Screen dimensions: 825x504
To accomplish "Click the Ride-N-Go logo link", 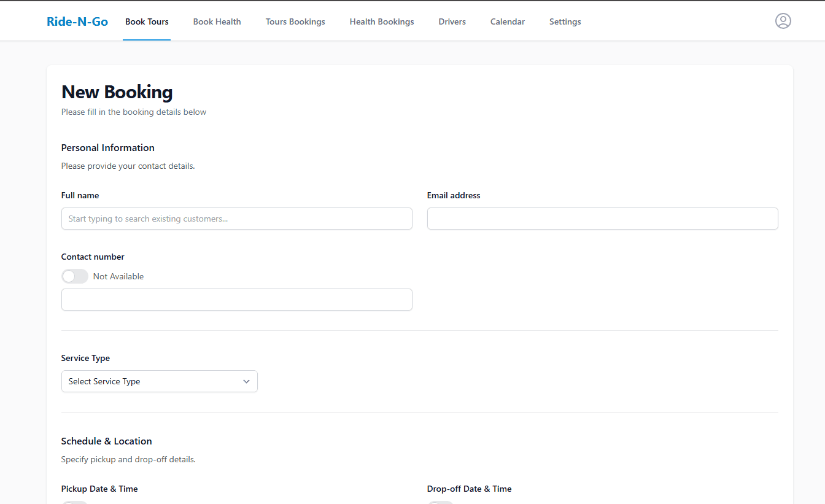I will coord(77,21).
